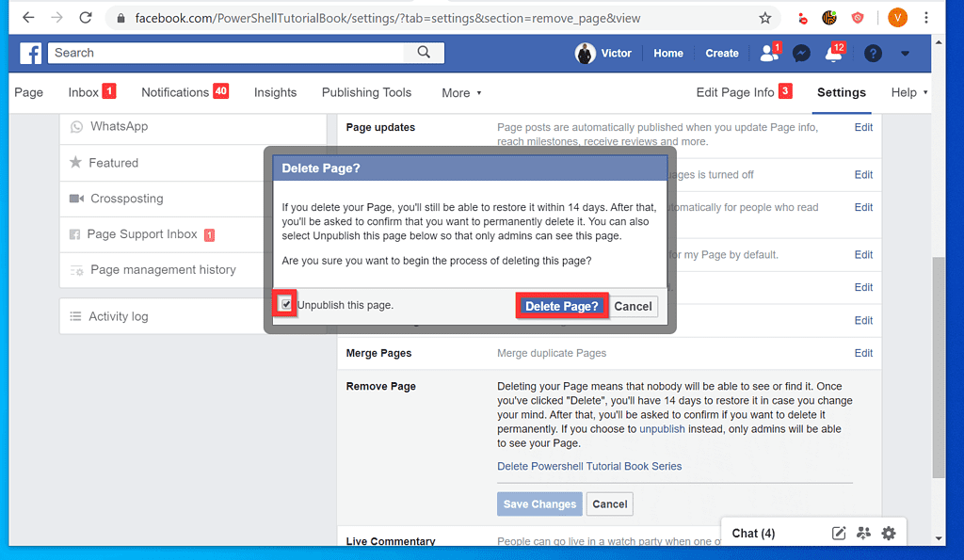The width and height of the screenshot is (964, 560).
Task: Open Facebook quick help question mark
Action: click(872, 53)
